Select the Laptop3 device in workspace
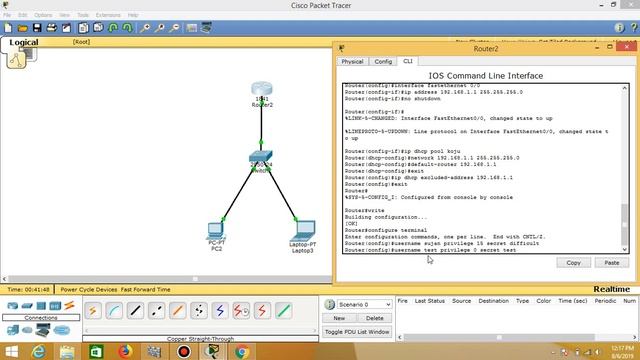Viewport: 640px width, 360px height. (303, 231)
